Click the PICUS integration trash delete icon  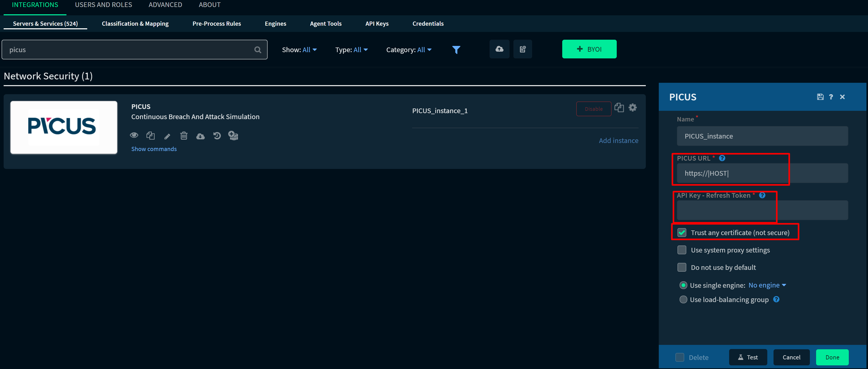pyautogui.click(x=184, y=136)
